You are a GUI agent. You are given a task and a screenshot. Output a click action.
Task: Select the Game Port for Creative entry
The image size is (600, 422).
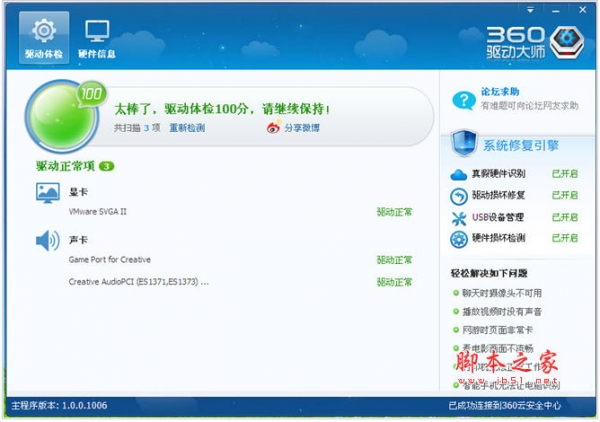tap(110, 260)
